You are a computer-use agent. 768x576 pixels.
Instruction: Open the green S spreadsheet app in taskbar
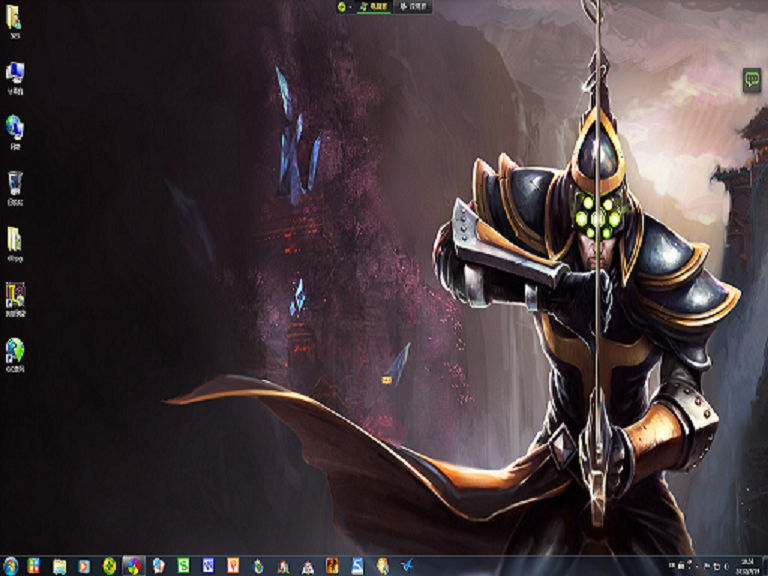point(183,566)
